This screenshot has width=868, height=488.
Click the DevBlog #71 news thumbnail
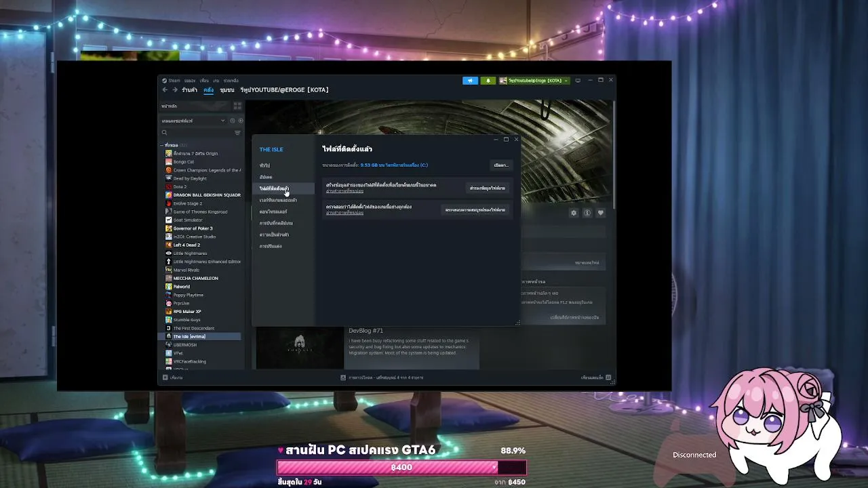(x=300, y=348)
